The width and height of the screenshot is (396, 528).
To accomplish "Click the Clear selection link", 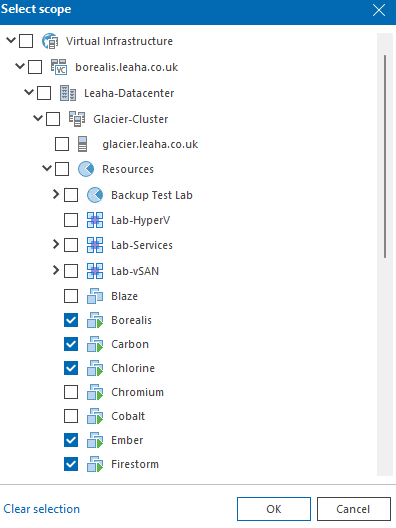I will click(x=42, y=509).
